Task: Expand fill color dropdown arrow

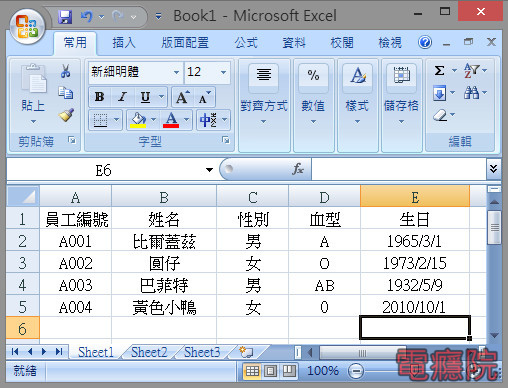Action: tap(153, 120)
